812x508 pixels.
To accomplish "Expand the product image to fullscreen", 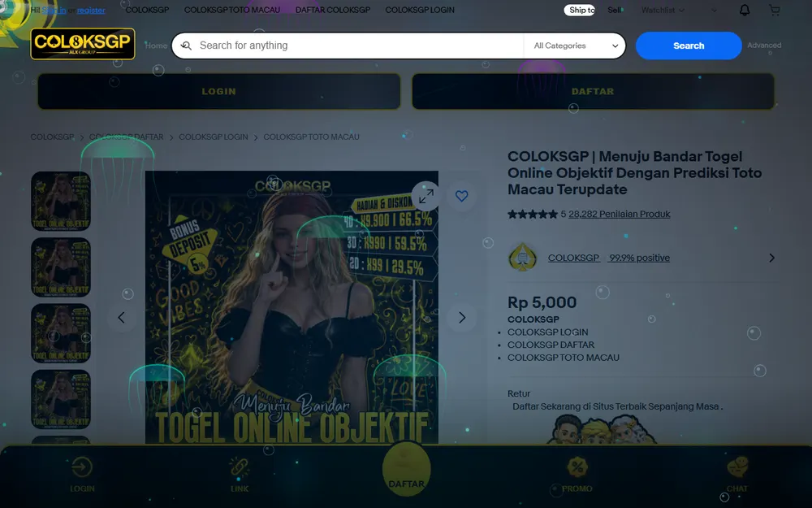I will tap(425, 196).
